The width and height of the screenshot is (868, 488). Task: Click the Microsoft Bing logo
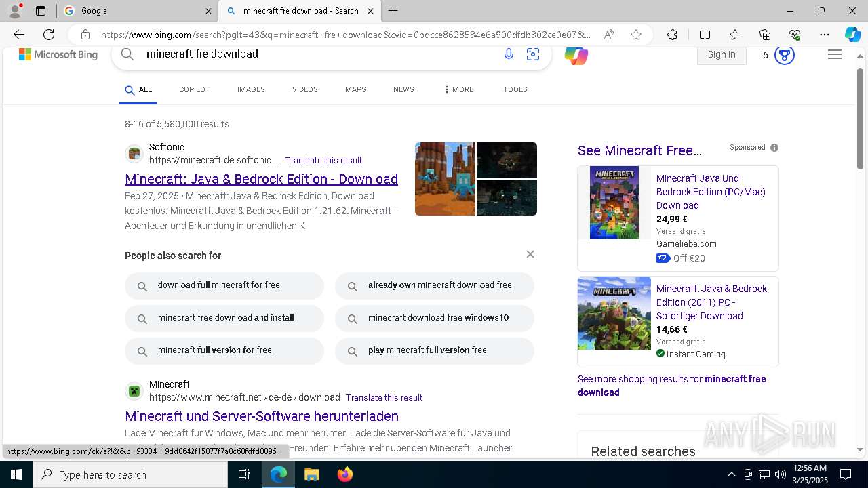[x=58, y=54]
